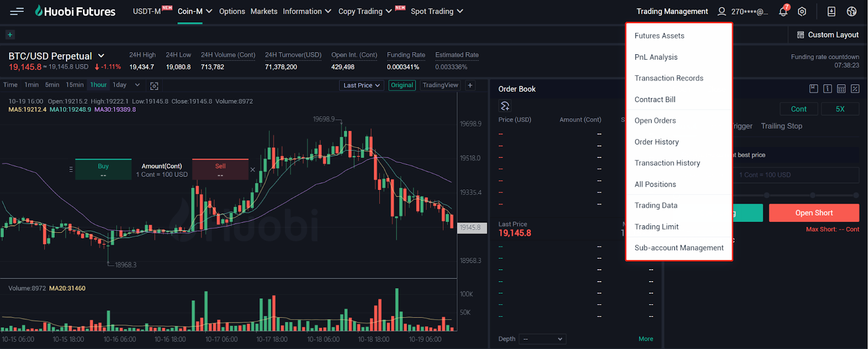Click the Open Short button
The width and height of the screenshot is (868, 349).
(814, 213)
